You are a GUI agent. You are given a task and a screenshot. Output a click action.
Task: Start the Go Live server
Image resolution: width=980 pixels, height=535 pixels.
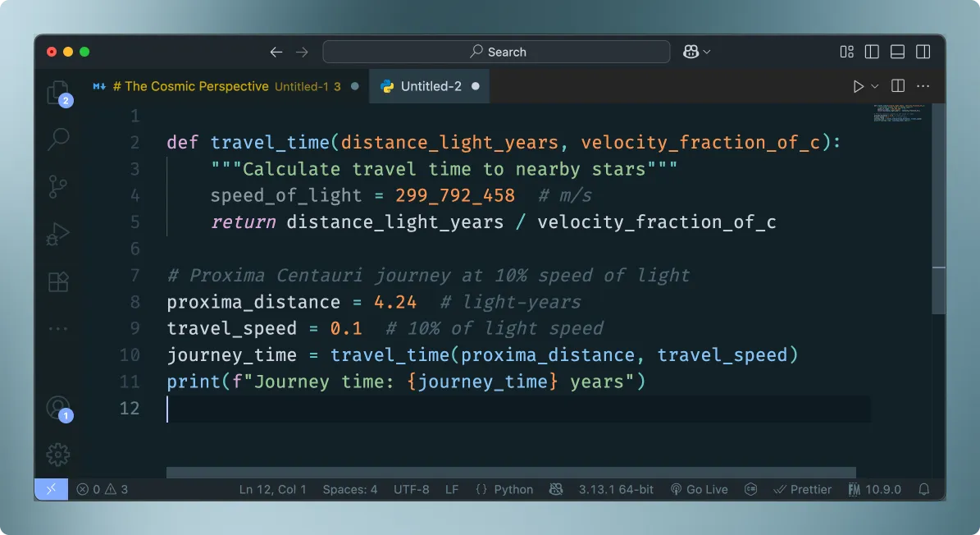pyautogui.click(x=699, y=489)
